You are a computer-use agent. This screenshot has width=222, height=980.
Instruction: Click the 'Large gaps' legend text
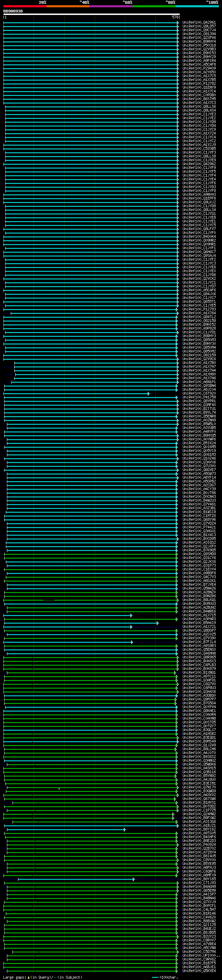[15, 977]
